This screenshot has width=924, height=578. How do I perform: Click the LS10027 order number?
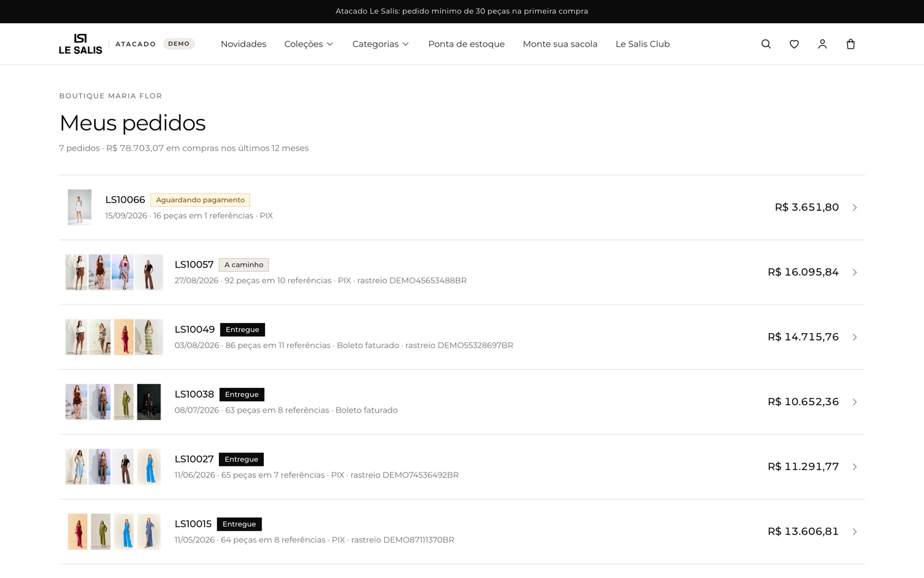(194, 459)
